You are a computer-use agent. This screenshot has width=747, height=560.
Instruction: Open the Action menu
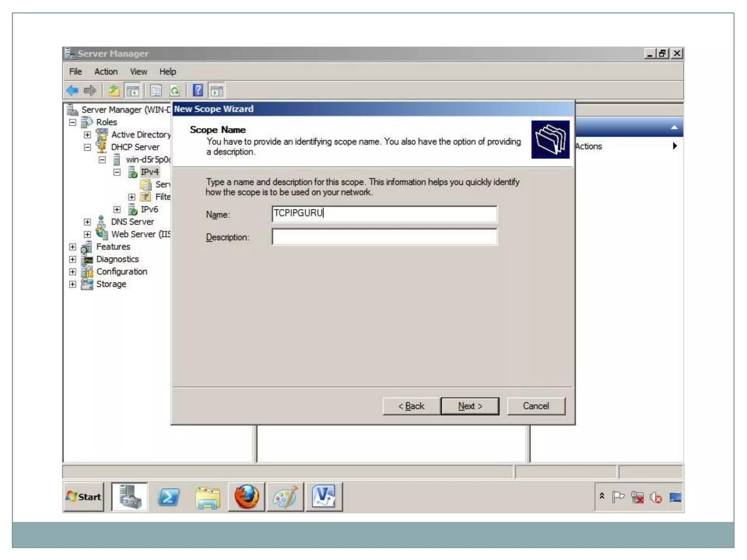coord(106,71)
